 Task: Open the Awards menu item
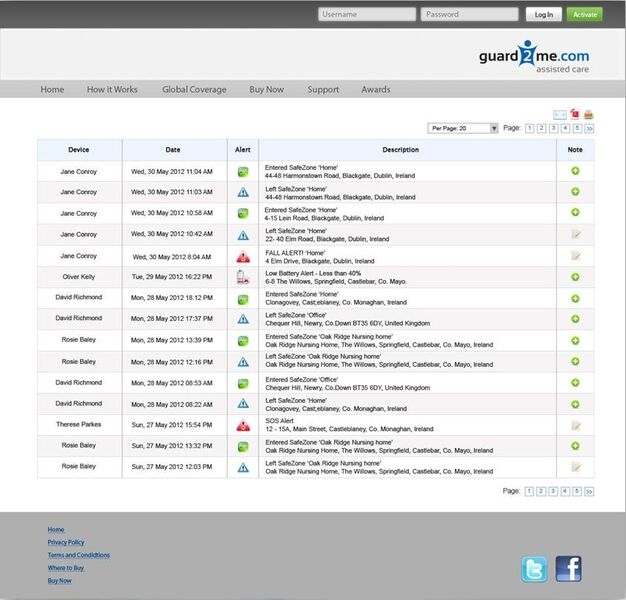[376, 89]
